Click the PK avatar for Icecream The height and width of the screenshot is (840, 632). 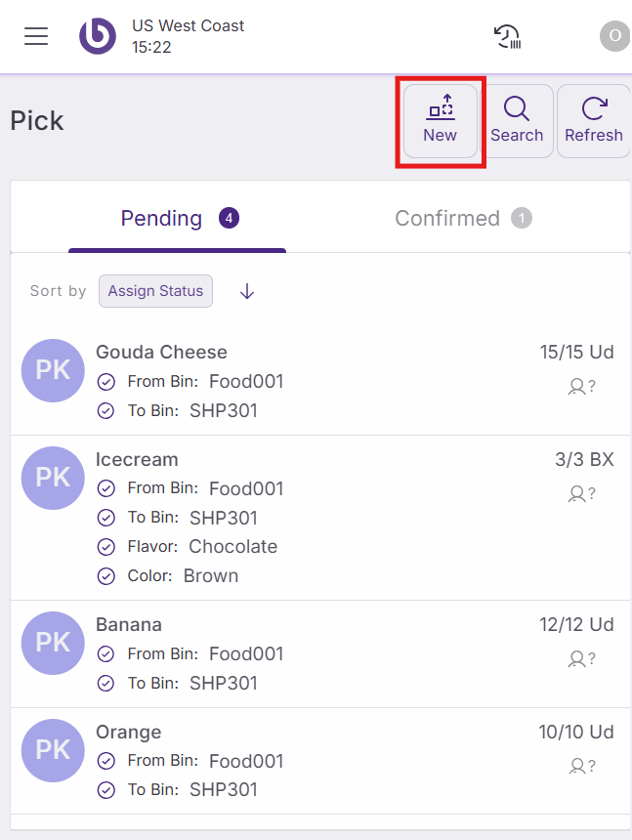pyautogui.click(x=53, y=478)
